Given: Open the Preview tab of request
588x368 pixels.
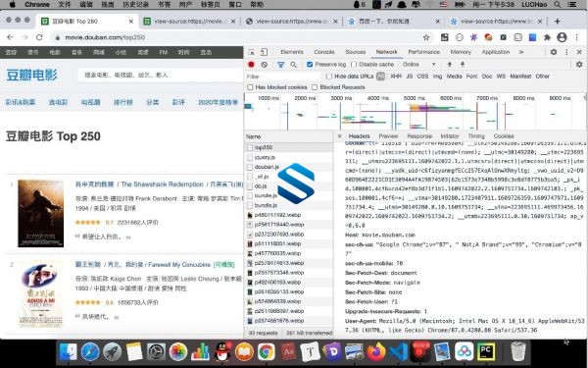Looking at the screenshot, I should tap(388, 136).
